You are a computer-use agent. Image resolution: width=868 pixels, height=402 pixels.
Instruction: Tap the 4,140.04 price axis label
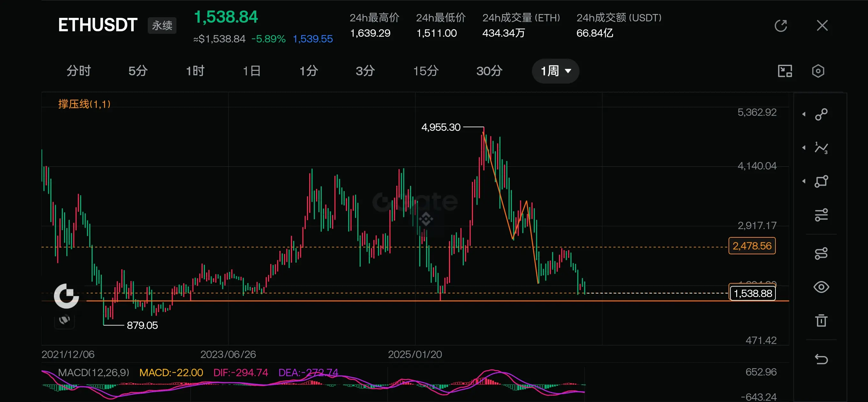click(757, 166)
